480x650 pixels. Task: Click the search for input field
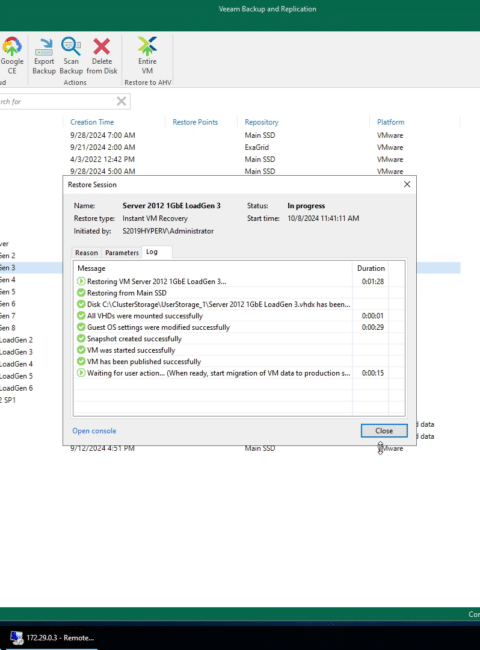pos(56,101)
